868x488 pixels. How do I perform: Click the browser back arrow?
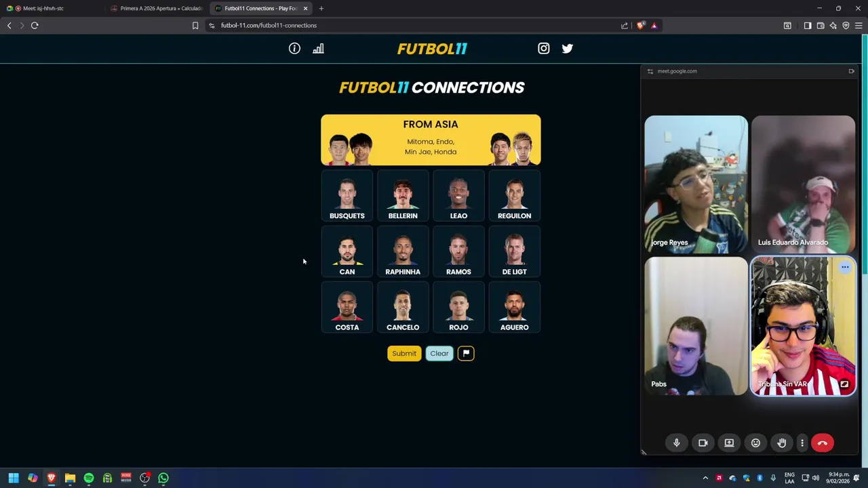point(9,25)
